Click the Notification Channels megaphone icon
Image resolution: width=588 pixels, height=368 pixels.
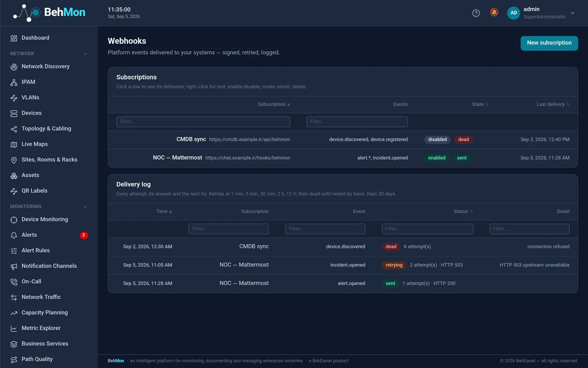[14, 266]
